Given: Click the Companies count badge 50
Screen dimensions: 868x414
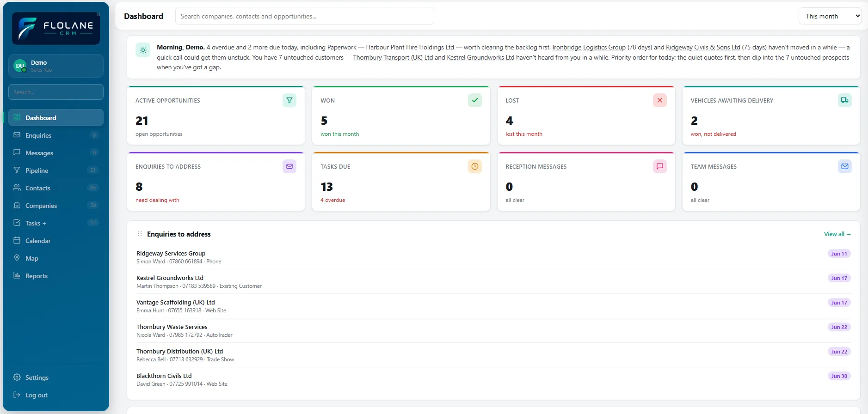Looking at the screenshot, I should click(93, 205).
